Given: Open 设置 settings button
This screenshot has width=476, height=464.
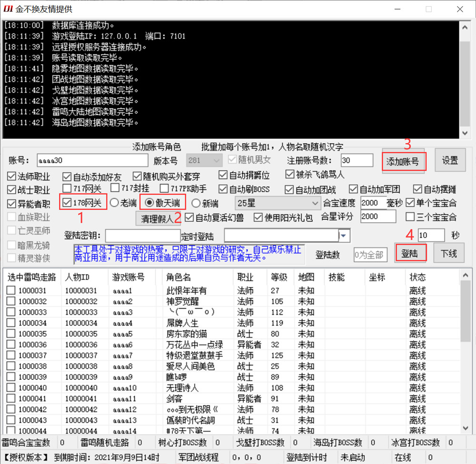Looking at the screenshot, I should (450, 160).
